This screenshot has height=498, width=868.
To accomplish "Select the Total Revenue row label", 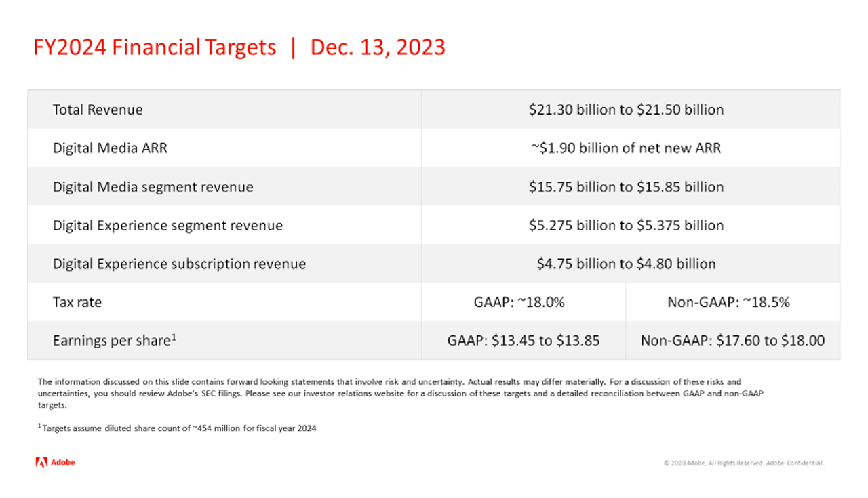I will [98, 110].
